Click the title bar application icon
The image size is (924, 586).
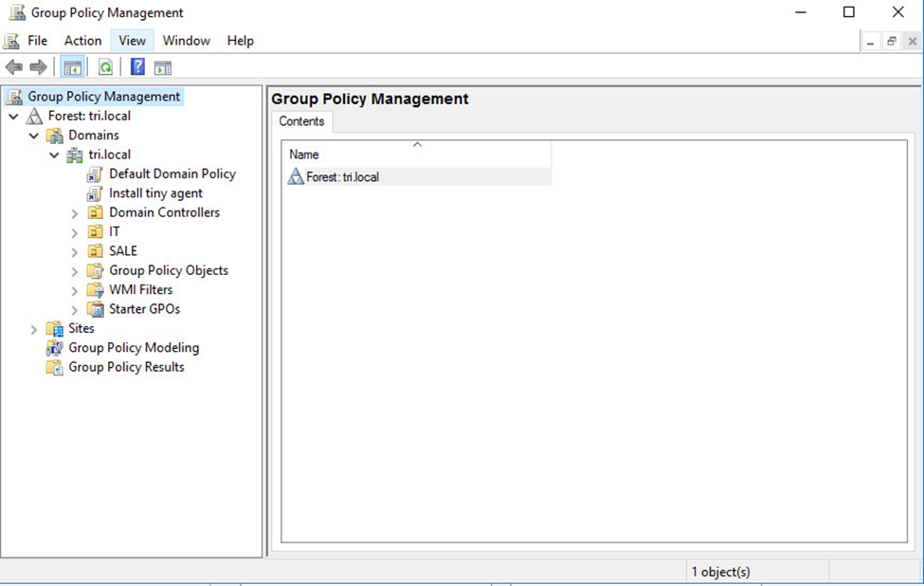tap(17, 12)
